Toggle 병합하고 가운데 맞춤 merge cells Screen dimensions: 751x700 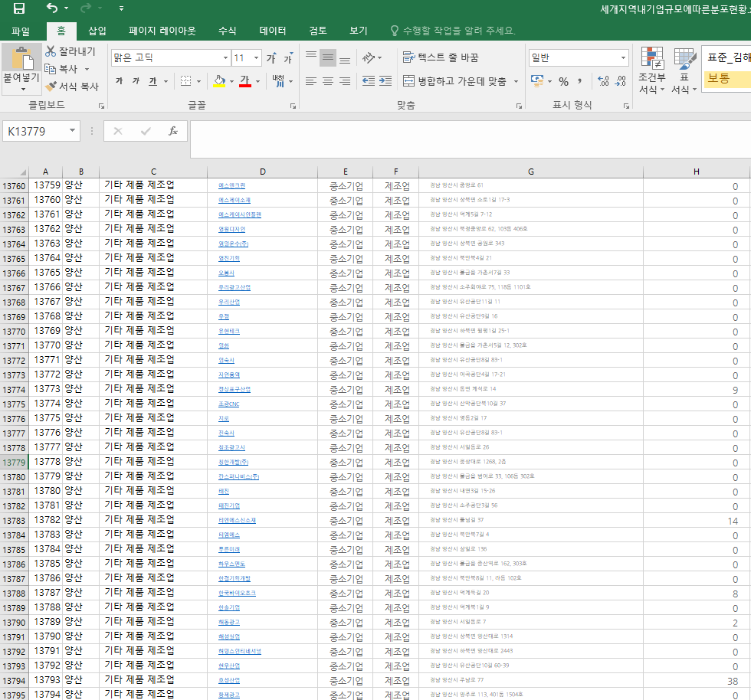(454, 81)
